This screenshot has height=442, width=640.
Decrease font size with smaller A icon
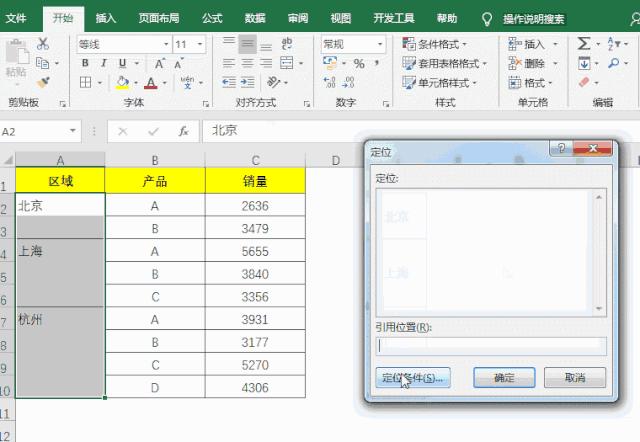[178, 64]
